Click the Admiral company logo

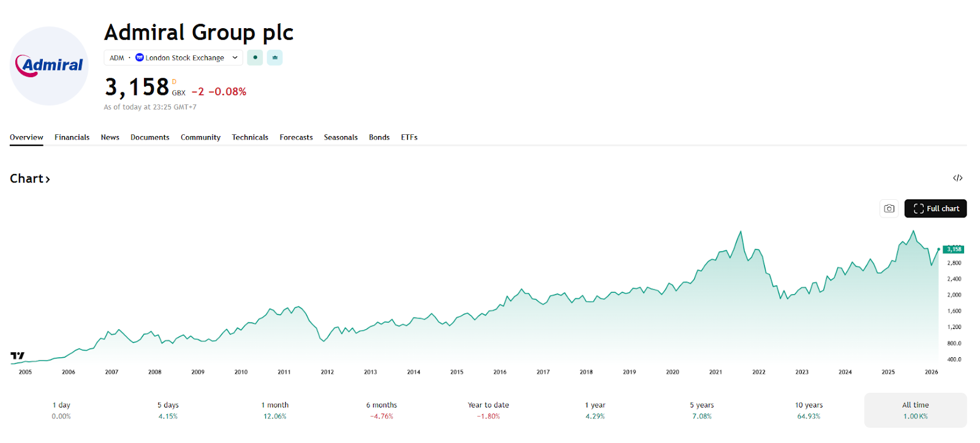pyautogui.click(x=49, y=66)
